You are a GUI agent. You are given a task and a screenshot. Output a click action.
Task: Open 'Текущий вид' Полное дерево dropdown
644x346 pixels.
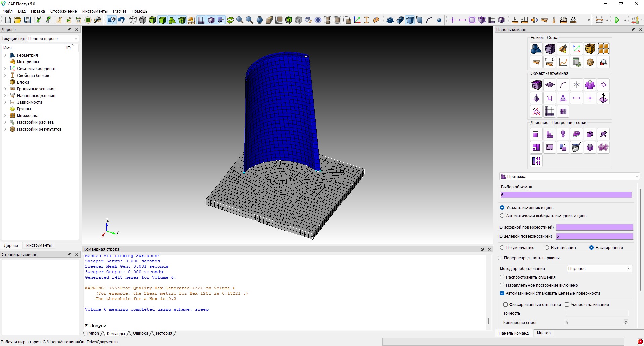[53, 39]
